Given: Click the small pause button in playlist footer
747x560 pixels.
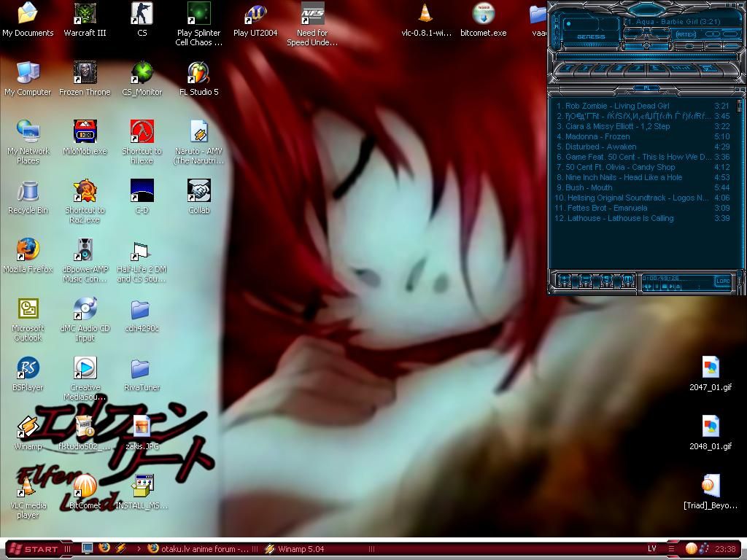Looking at the screenshot, I should pyautogui.click(x=657, y=287).
